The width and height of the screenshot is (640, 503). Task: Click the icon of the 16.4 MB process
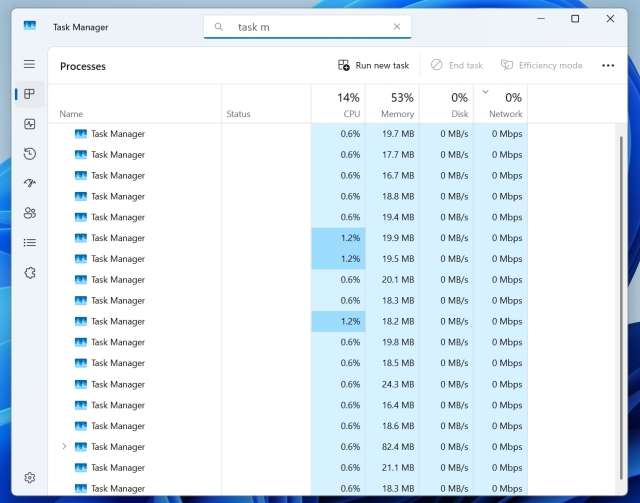[81, 405]
